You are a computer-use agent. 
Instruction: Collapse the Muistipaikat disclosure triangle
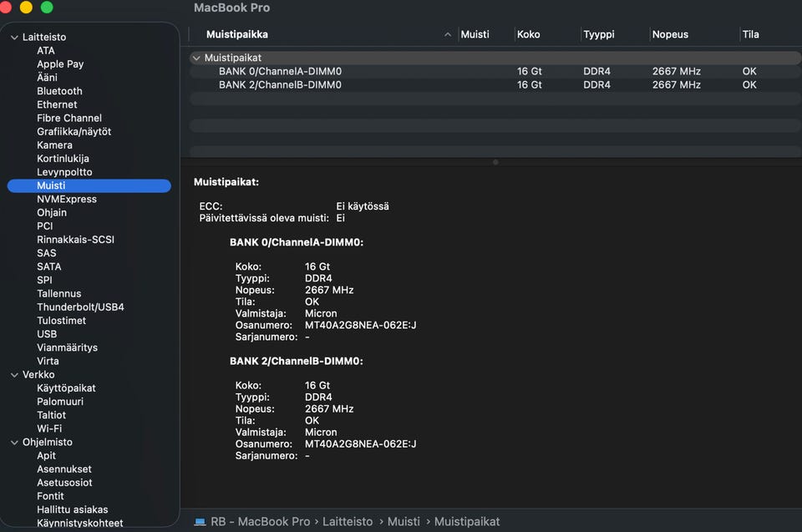[x=196, y=58]
